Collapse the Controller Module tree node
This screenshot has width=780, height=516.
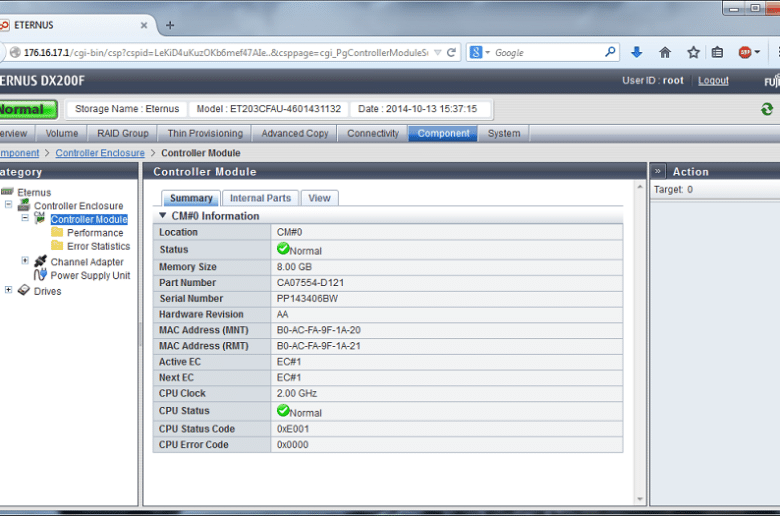pyautogui.click(x=25, y=218)
